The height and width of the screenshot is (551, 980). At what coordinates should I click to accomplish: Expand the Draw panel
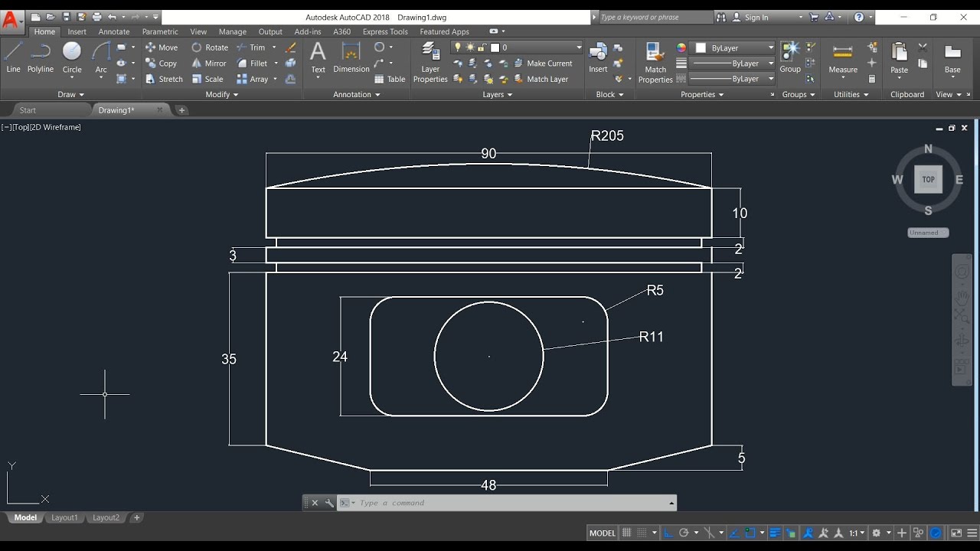pos(71,95)
